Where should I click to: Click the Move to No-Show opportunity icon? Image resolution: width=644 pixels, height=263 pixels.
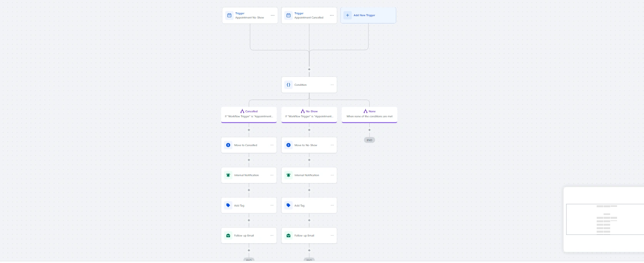click(x=289, y=145)
